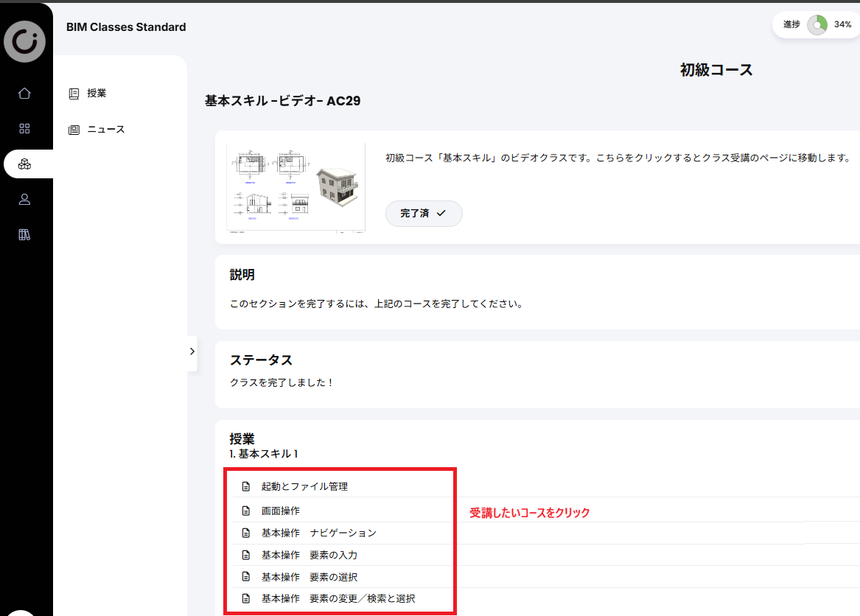Open lesson 基本操作 要素の選択
Image resolution: width=860 pixels, height=616 pixels.
pos(310,577)
